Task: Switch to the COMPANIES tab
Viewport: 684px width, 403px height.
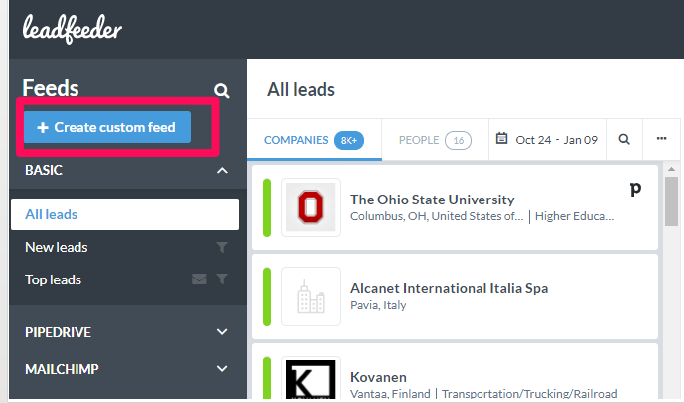Action: (314, 140)
